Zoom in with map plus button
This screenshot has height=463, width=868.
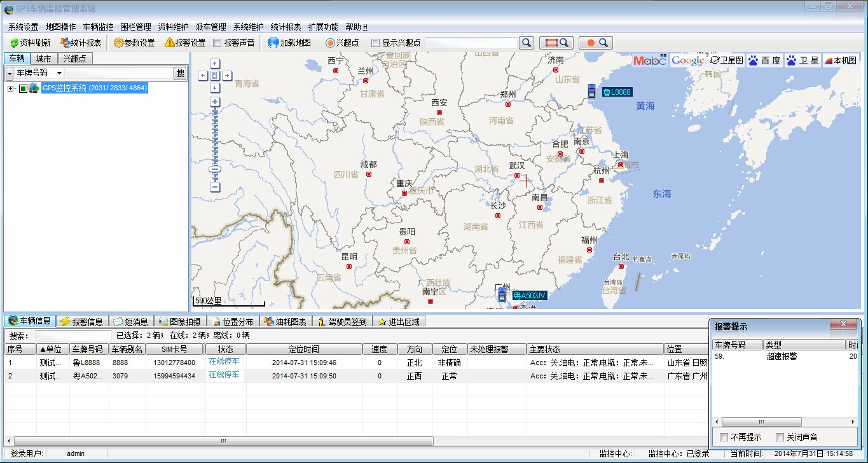215,102
